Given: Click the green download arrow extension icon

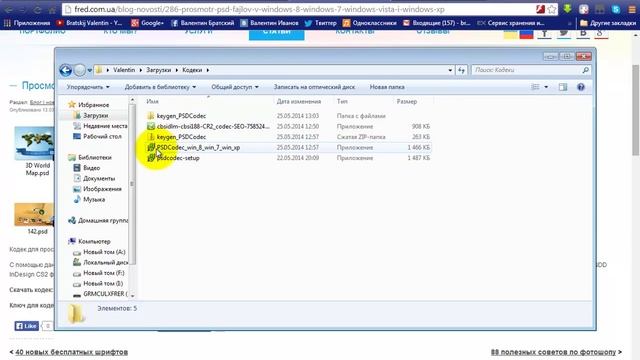Looking at the screenshot, I should coord(567,9).
